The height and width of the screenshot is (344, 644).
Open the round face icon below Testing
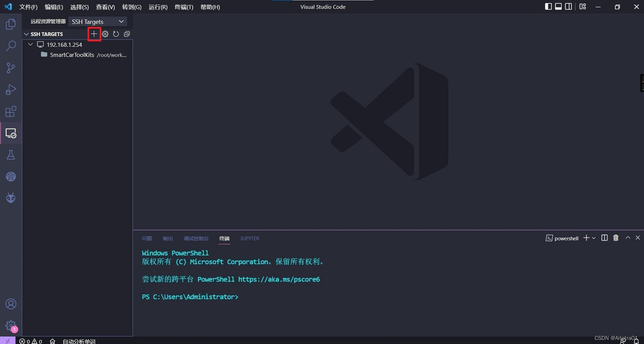(x=11, y=176)
